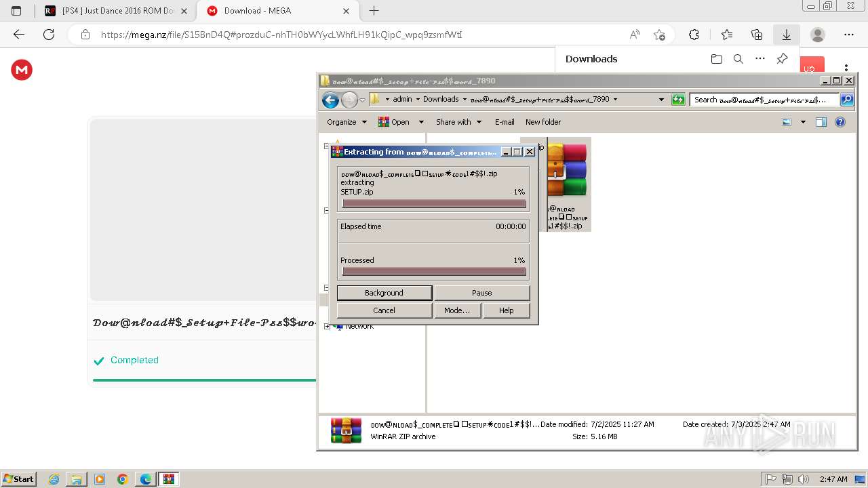Close the Download - MEGA tab
This screenshot has width=868, height=488.
point(347,11)
